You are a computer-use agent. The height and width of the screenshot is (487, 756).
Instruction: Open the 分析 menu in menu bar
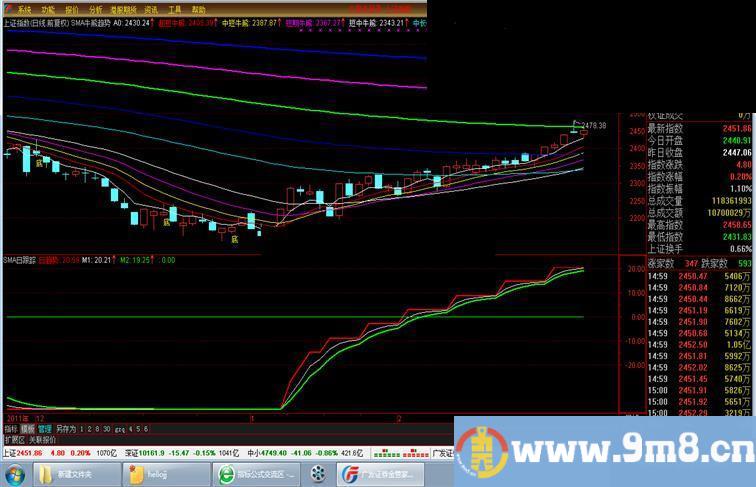pos(96,9)
